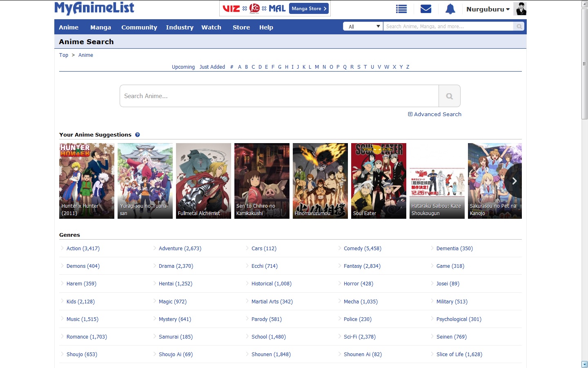Browse anime starting with letter Z

408,67
